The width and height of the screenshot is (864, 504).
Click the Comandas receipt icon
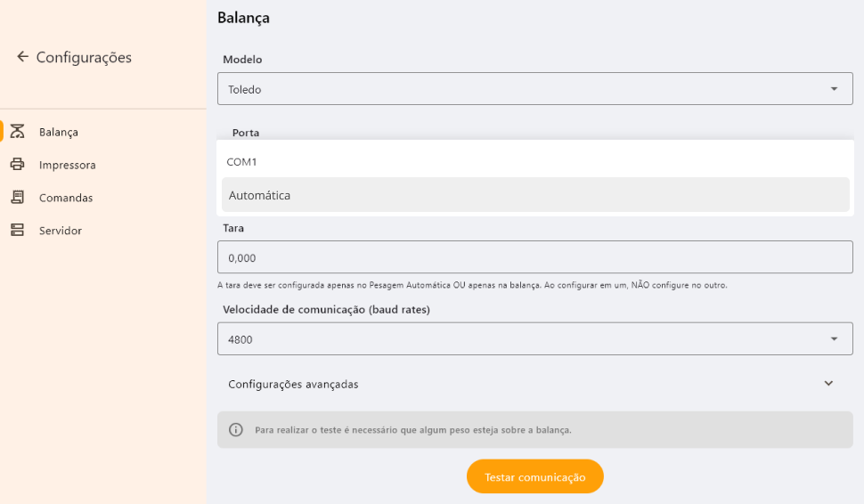[x=17, y=198]
